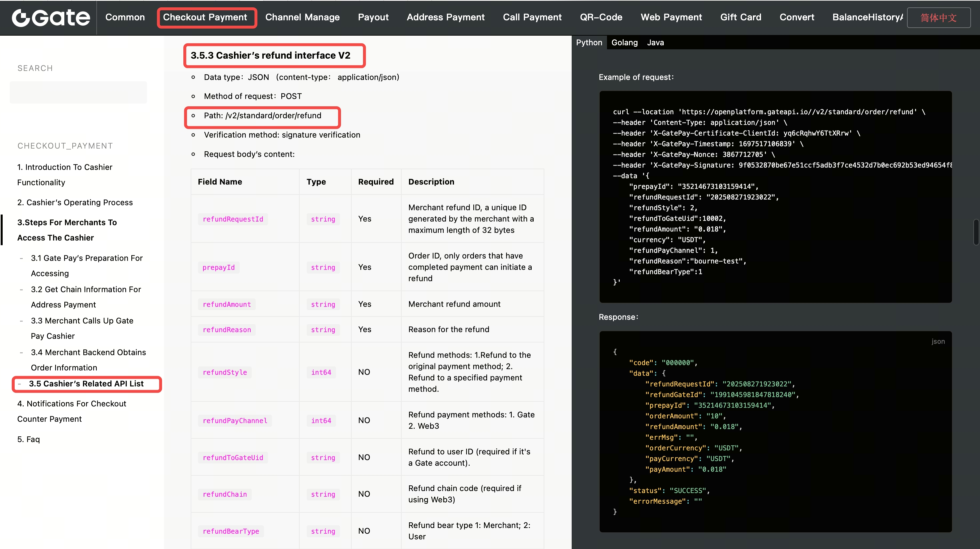
Task: Switch to Channel Manage section
Action: tap(302, 17)
